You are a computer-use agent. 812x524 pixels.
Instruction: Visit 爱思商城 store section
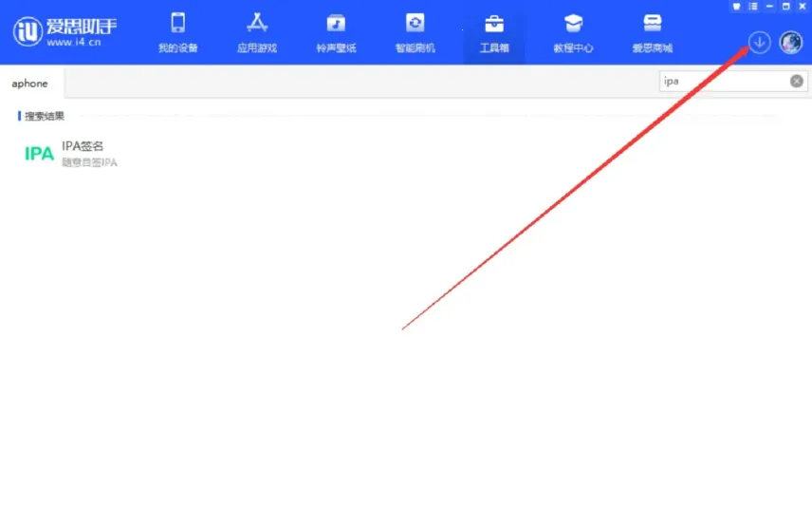(x=652, y=33)
